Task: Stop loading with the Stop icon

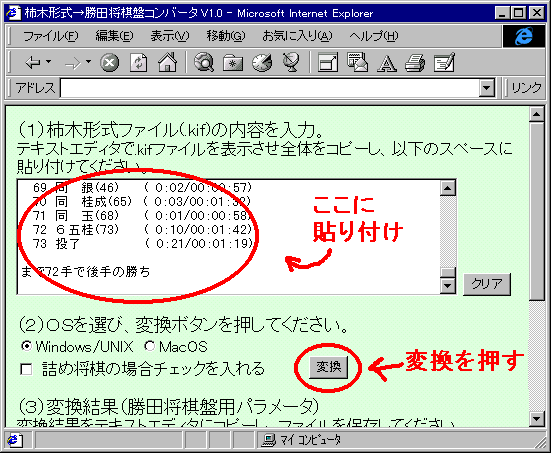Action: tap(110, 63)
